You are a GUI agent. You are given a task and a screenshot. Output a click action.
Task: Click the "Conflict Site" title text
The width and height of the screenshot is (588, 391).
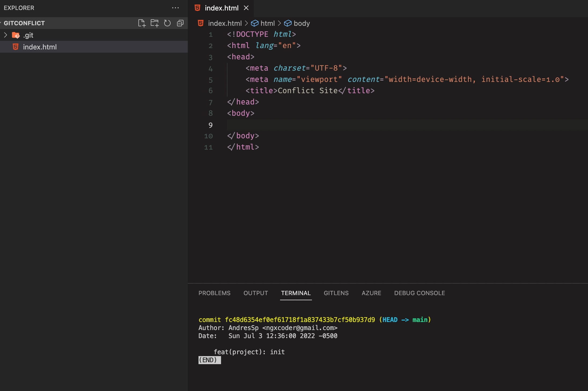click(308, 90)
